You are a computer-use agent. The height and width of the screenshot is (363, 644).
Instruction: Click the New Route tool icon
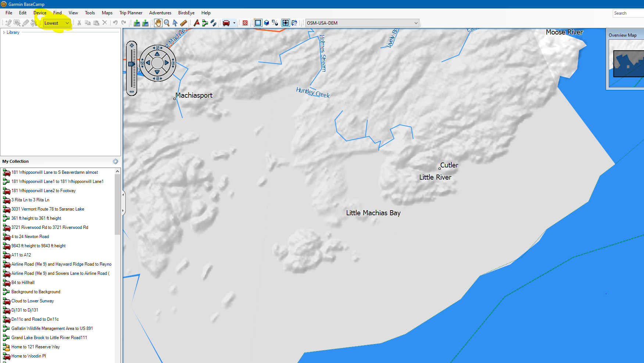pos(205,23)
